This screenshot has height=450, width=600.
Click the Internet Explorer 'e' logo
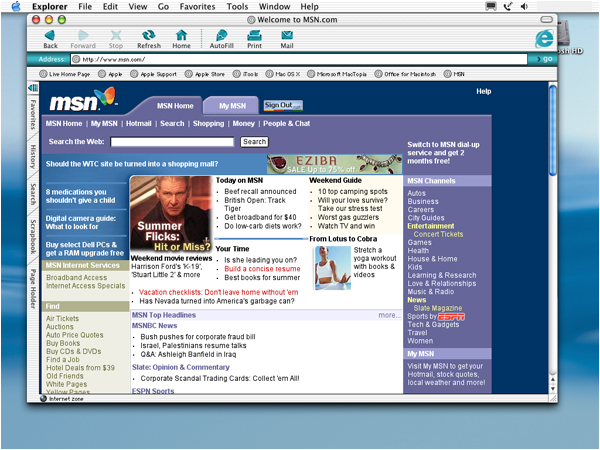[x=544, y=38]
